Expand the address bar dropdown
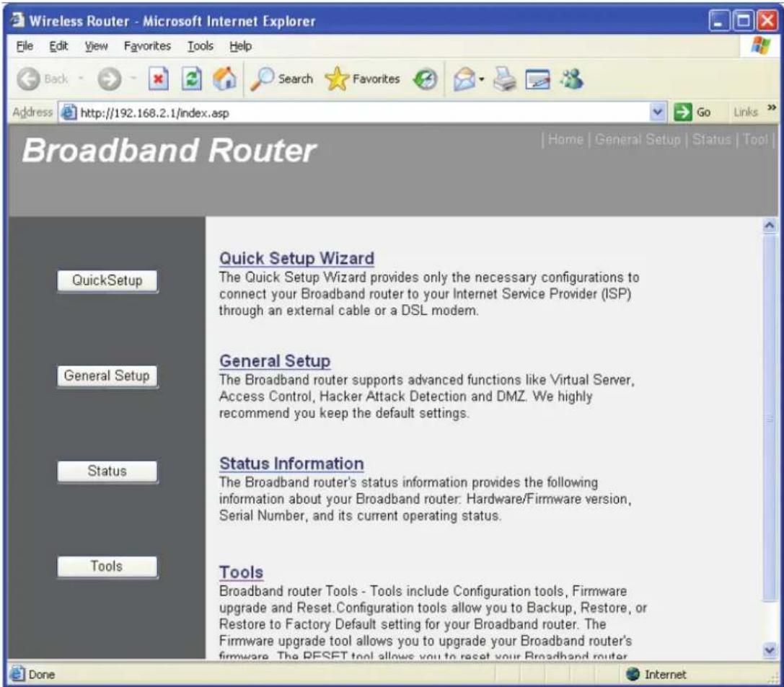The image size is (784, 687). pos(658,112)
